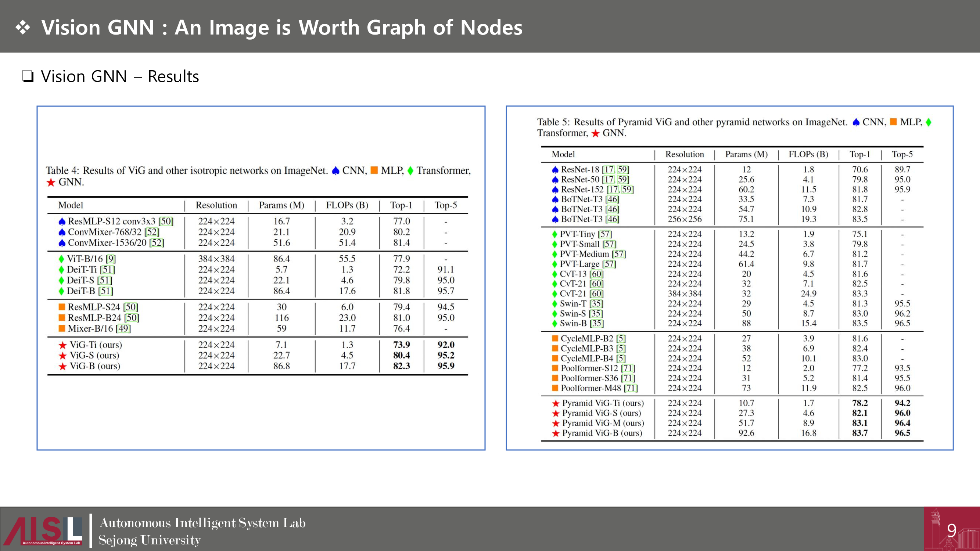The width and height of the screenshot is (980, 551).
Task: Click the green diamond beside ViT-B/16
Action: pyautogui.click(x=61, y=259)
